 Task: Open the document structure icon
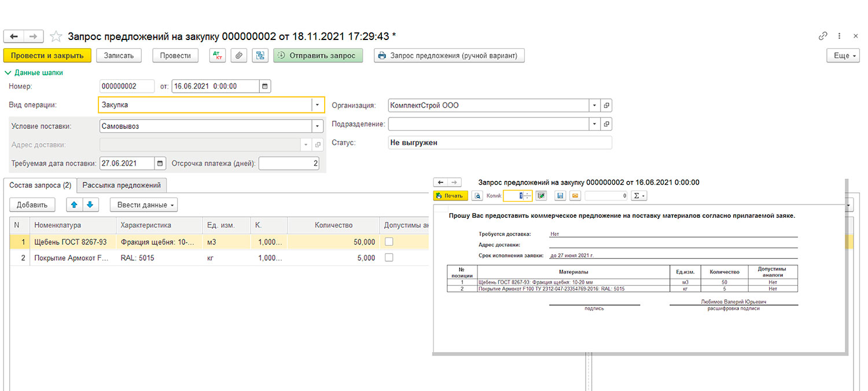(260, 56)
